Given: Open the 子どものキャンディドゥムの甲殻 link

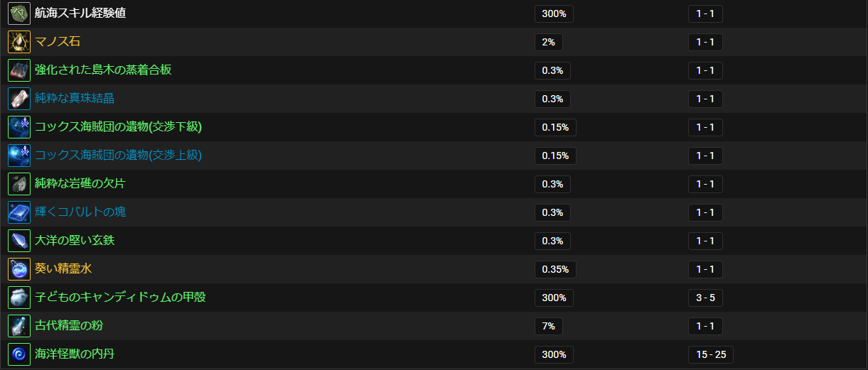Looking at the screenshot, I should pos(120,297).
